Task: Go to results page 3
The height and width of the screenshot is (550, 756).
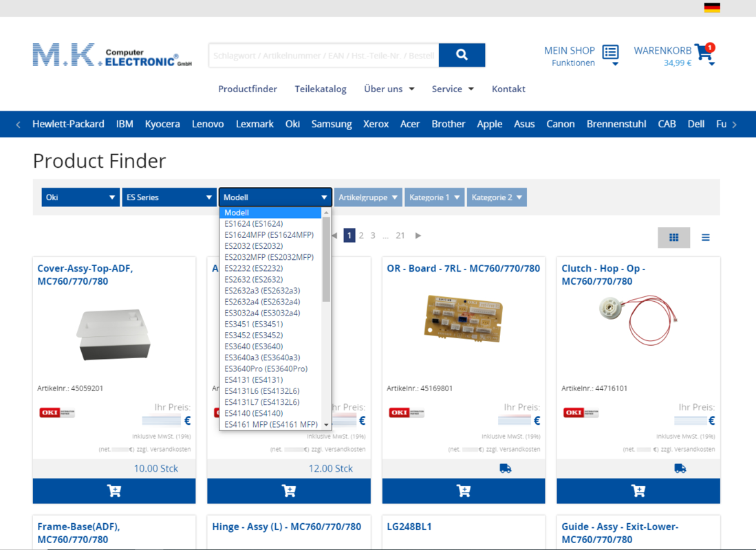Action: [373, 236]
